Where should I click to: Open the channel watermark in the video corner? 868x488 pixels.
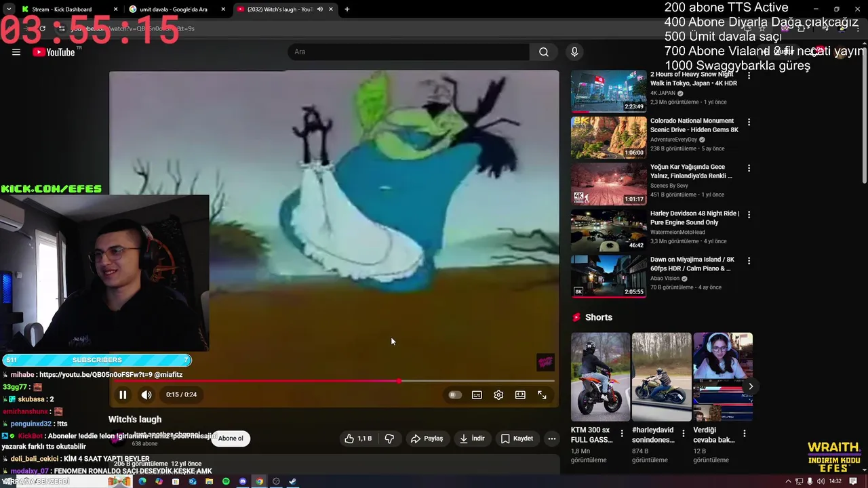(x=546, y=363)
